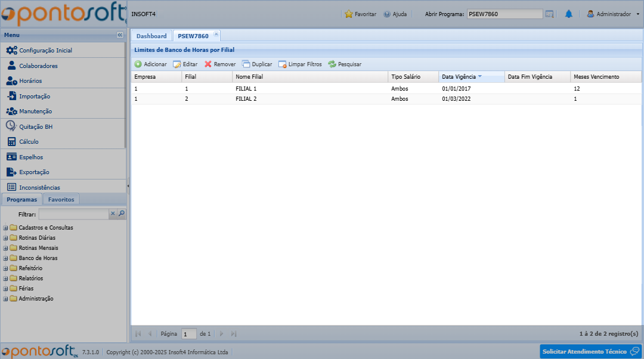Click the Pesquisar refresh icon
Screen dimensions: 644x359
[332, 64]
